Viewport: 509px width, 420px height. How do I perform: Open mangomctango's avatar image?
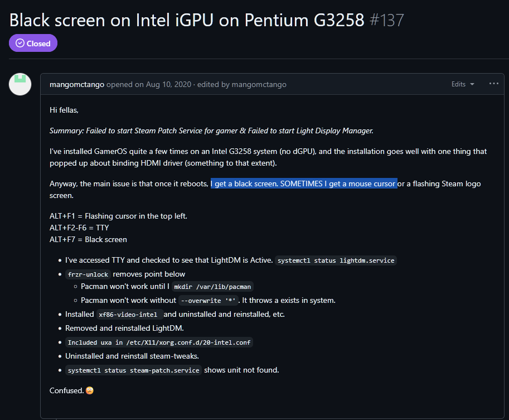tap(20, 84)
